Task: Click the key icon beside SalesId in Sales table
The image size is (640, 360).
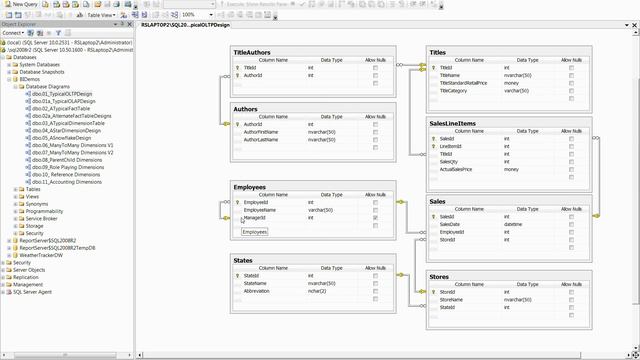Action: coord(433,217)
